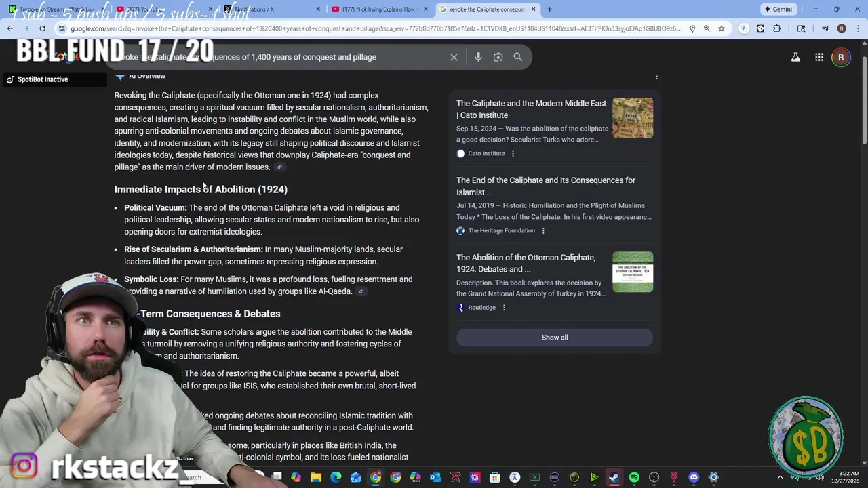Open Routledge result options menu
The image size is (868, 488).
pos(504,308)
